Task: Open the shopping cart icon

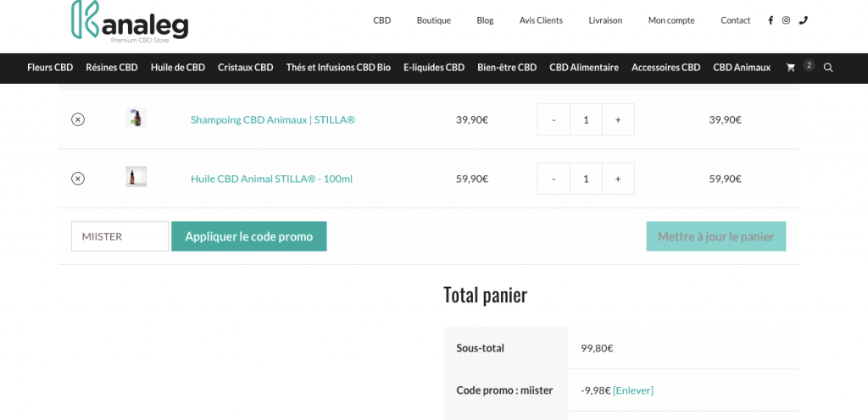Action: 791,68
